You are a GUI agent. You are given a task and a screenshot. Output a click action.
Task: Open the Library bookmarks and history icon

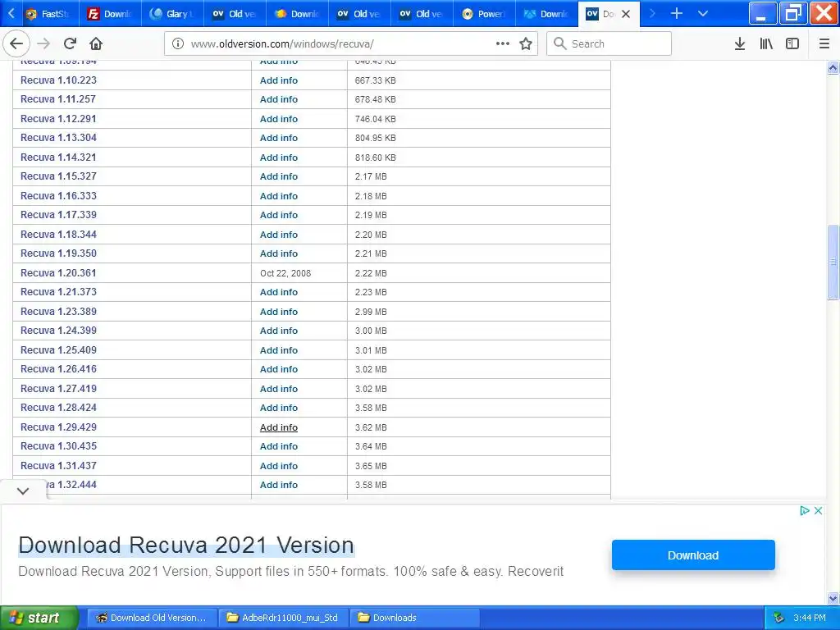(x=766, y=43)
